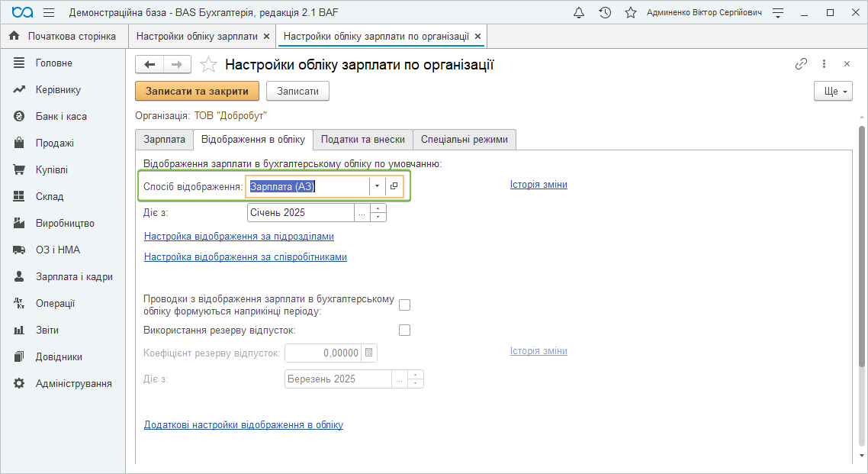Screen dimensions: 868x474
Task: Open the notifications bell icon
Action: click(579, 13)
